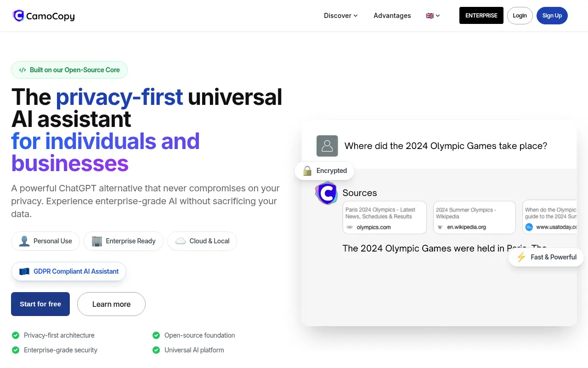Click the cloud icon in Cloud & Local chip
Viewport: 588px width, 368px height.
pyautogui.click(x=181, y=241)
